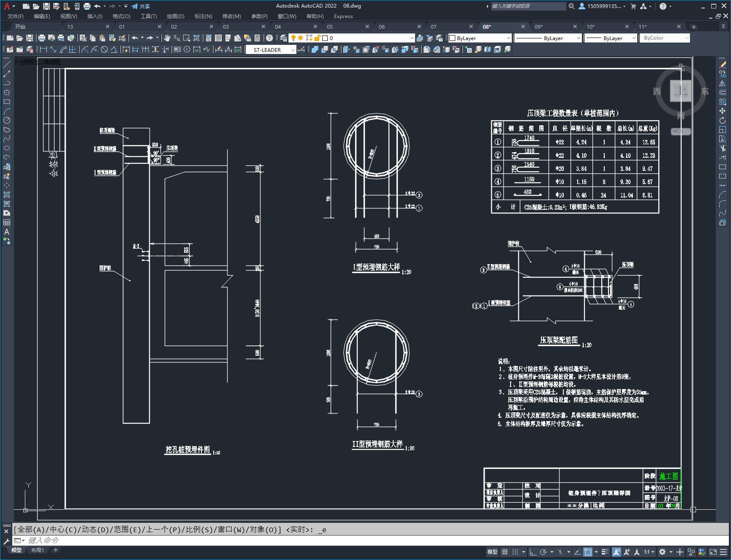The height and width of the screenshot is (560, 731).
Task: Open the 格式(O) menu
Action: pyautogui.click(x=122, y=16)
